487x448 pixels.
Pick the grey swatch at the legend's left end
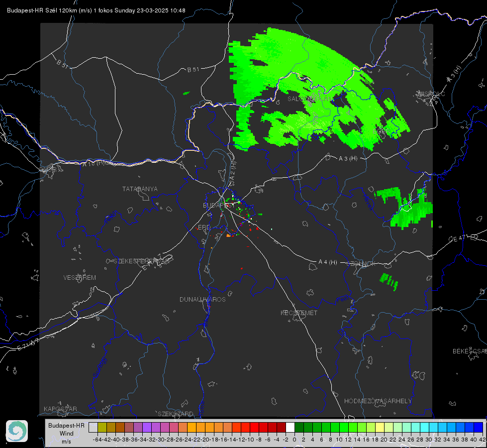click(93, 428)
